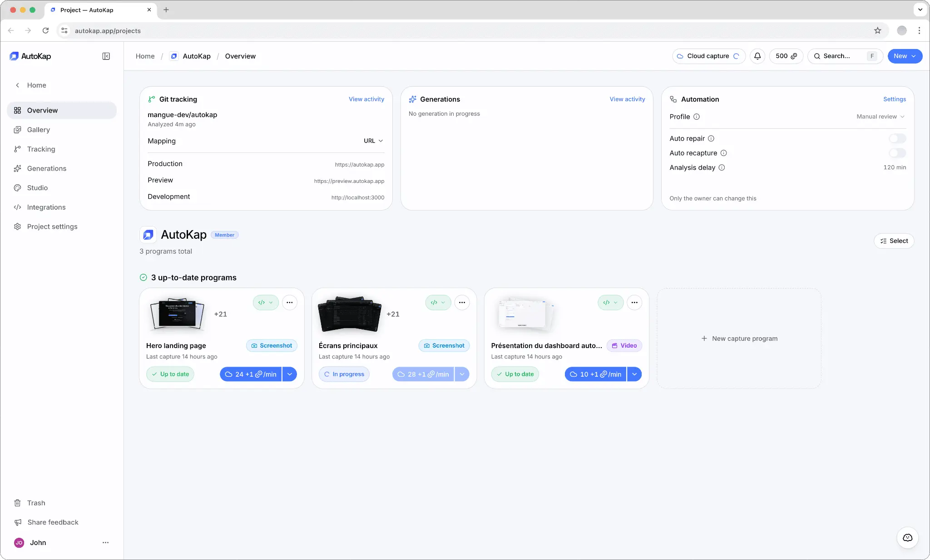Open Integrations in sidebar
930x560 pixels.
[x=62, y=207]
